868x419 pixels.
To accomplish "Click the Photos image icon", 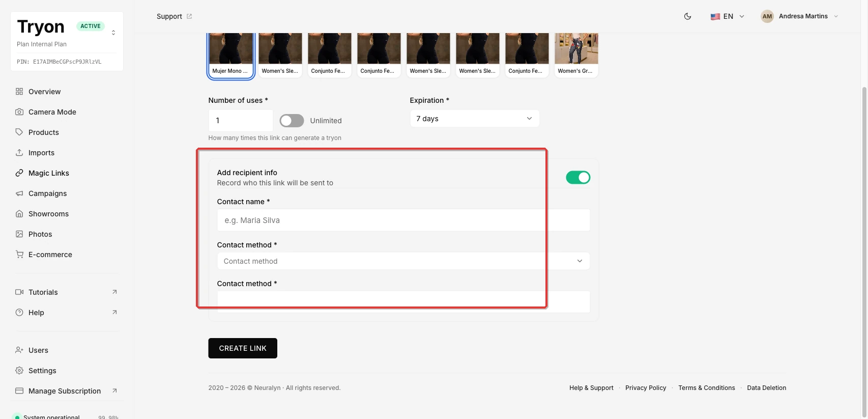I will (19, 234).
